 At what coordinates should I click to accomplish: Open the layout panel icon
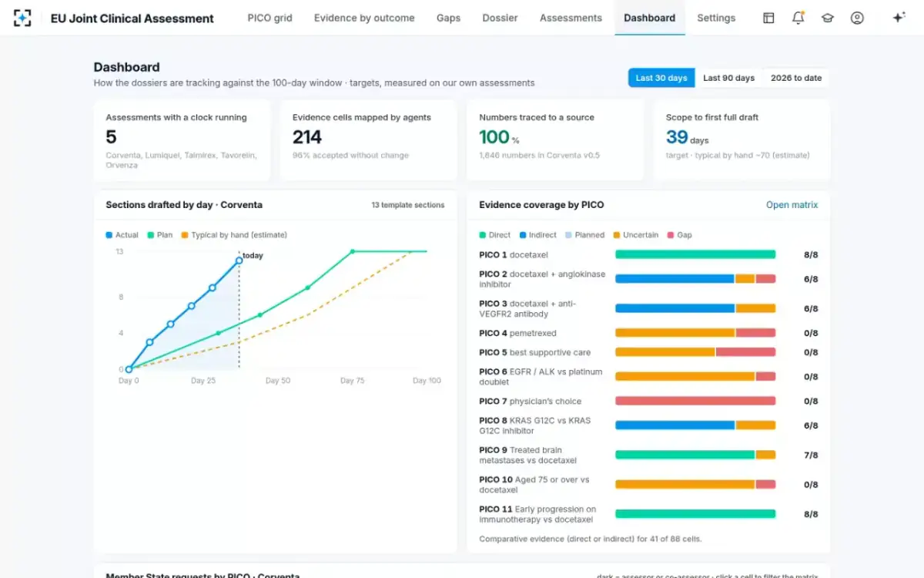click(x=768, y=18)
